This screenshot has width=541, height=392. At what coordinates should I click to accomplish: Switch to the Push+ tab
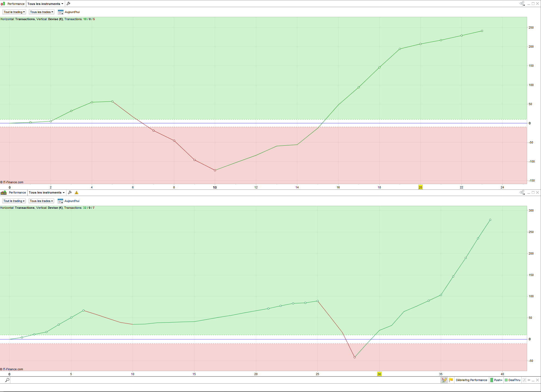click(496, 380)
